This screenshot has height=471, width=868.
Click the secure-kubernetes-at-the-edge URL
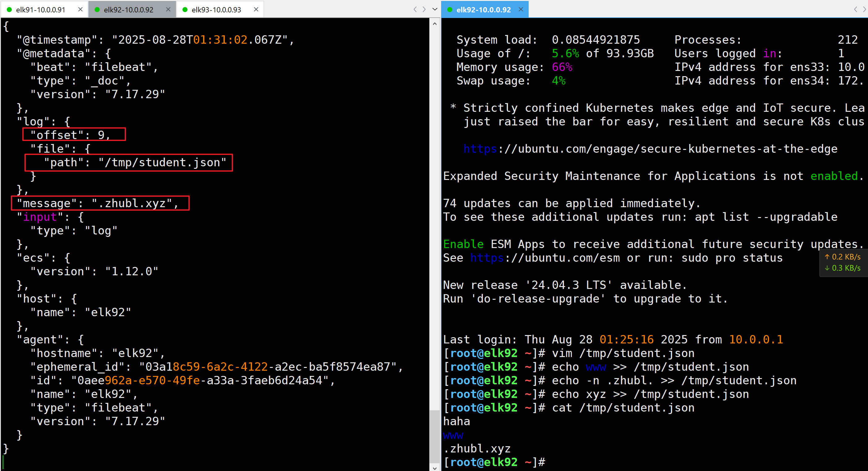click(x=650, y=149)
